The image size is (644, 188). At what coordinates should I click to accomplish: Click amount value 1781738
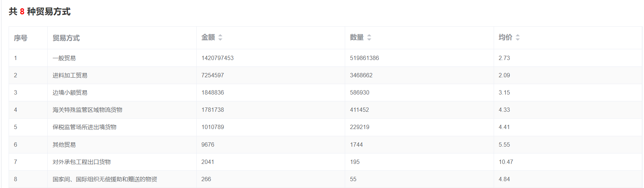coord(212,110)
